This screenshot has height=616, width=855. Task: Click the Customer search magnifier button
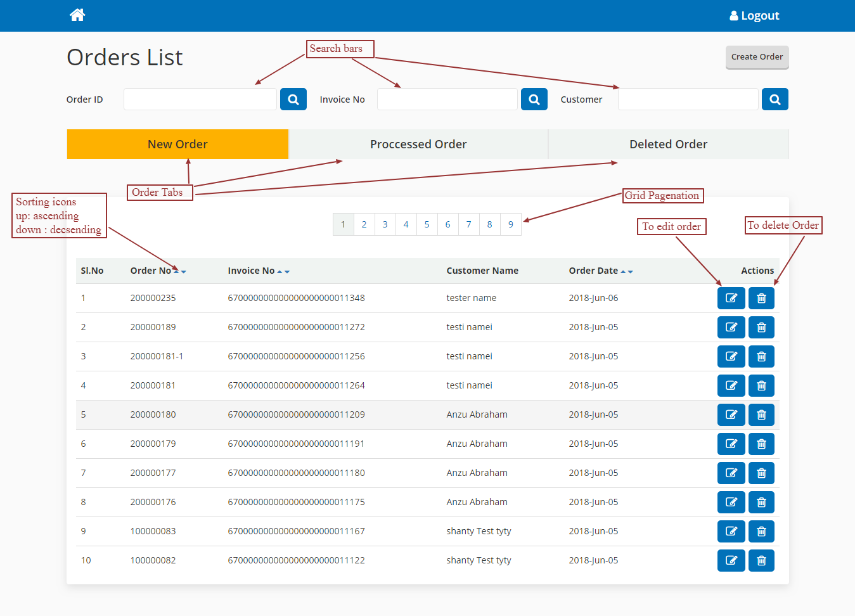pyautogui.click(x=775, y=99)
